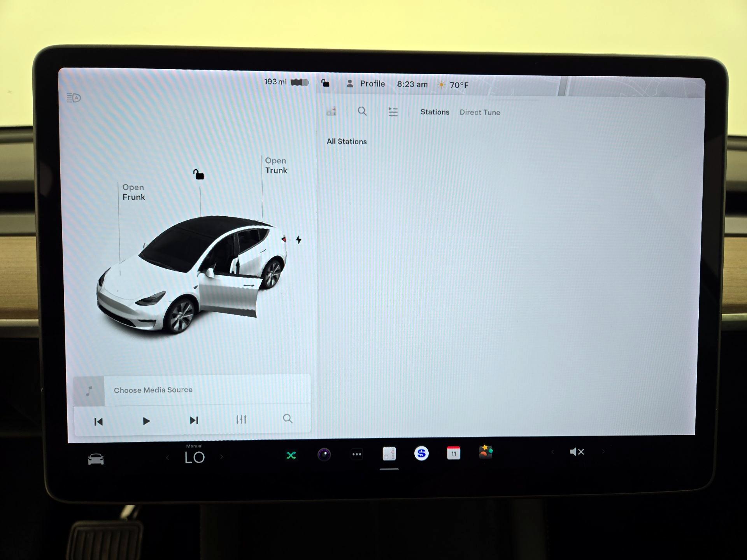This screenshot has width=747, height=560.
Task: Open the radio app
Action: [389, 454]
